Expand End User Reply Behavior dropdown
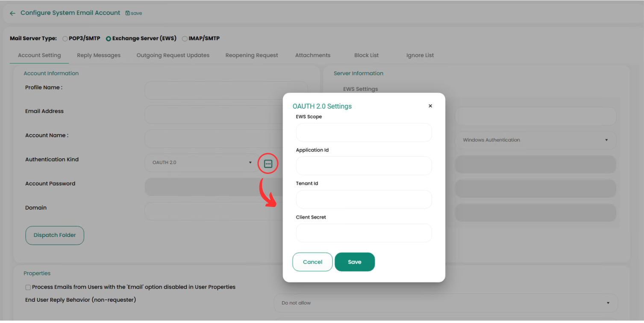 (x=445, y=303)
